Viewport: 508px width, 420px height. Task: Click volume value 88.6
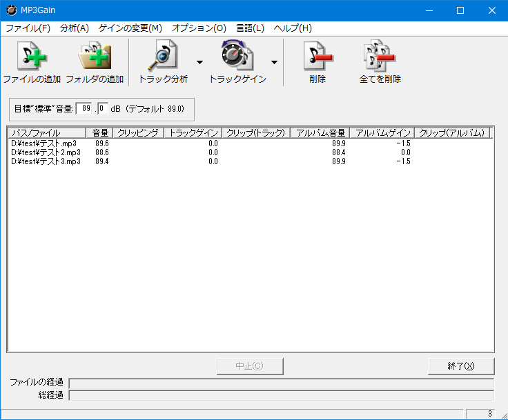[102, 152]
